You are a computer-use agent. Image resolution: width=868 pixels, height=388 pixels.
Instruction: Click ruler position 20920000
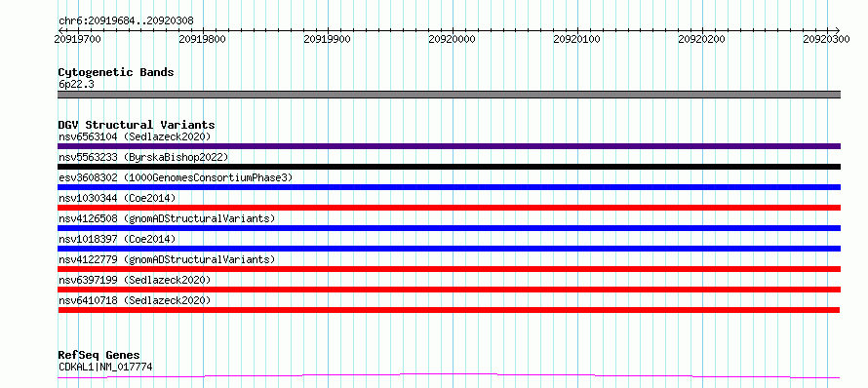click(x=453, y=39)
